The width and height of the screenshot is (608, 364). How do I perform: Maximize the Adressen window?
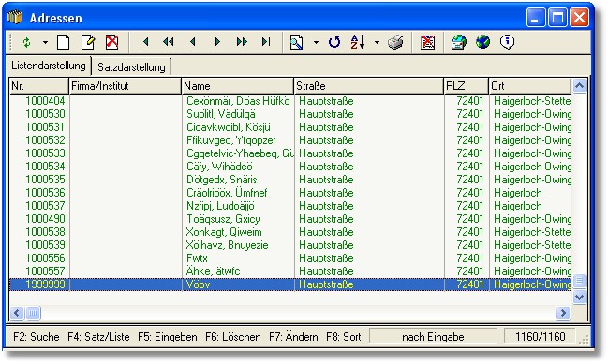(x=557, y=18)
